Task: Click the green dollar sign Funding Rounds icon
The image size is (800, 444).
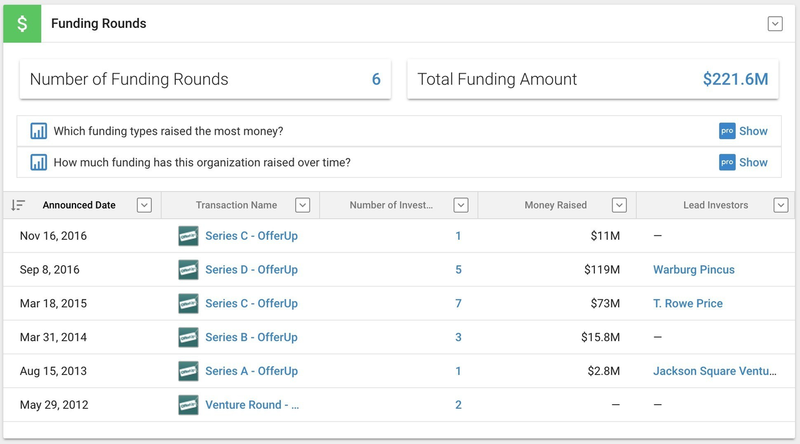Action: (x=22, y=23)
